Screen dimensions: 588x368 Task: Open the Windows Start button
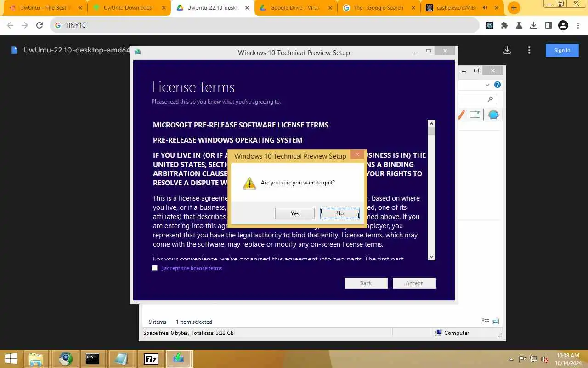pyautogui.click(x=11, y=359)
